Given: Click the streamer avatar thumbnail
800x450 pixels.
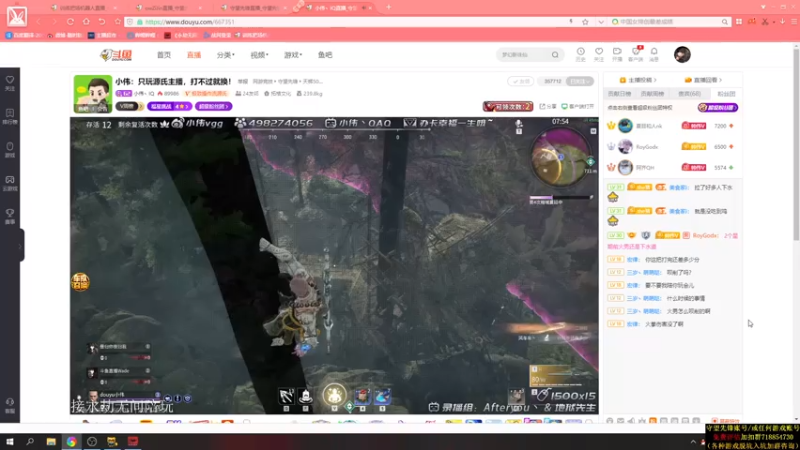Looking at the screenshot, I should pos(93,94).
